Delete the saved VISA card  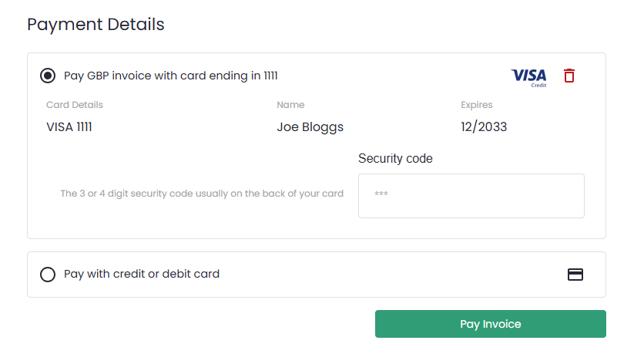(569, 76)
